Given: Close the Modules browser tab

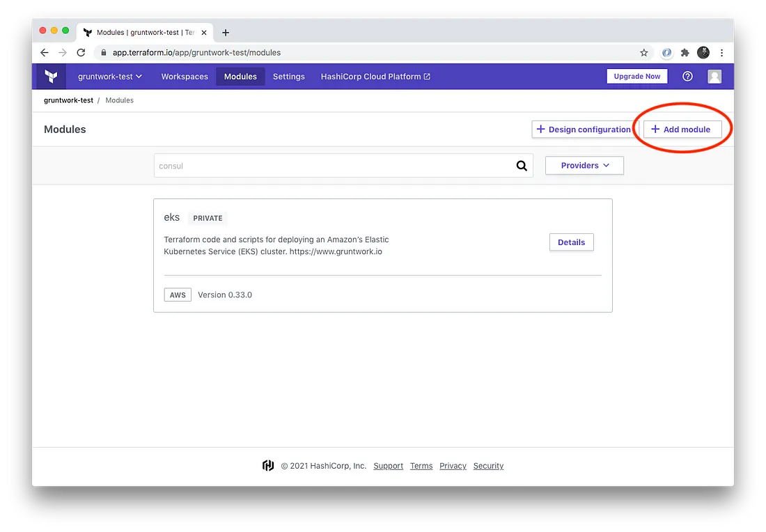Looking at the screenshot, I should [204, 33].
